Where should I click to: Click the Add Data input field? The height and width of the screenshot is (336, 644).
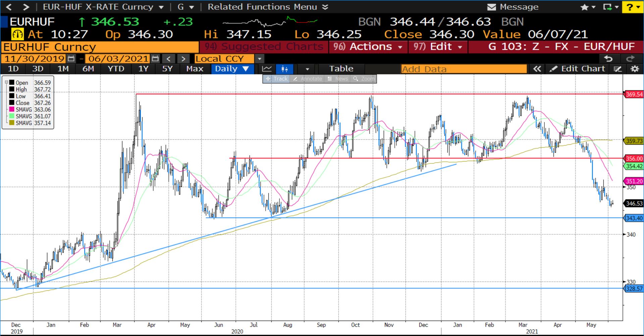point(464,69)
